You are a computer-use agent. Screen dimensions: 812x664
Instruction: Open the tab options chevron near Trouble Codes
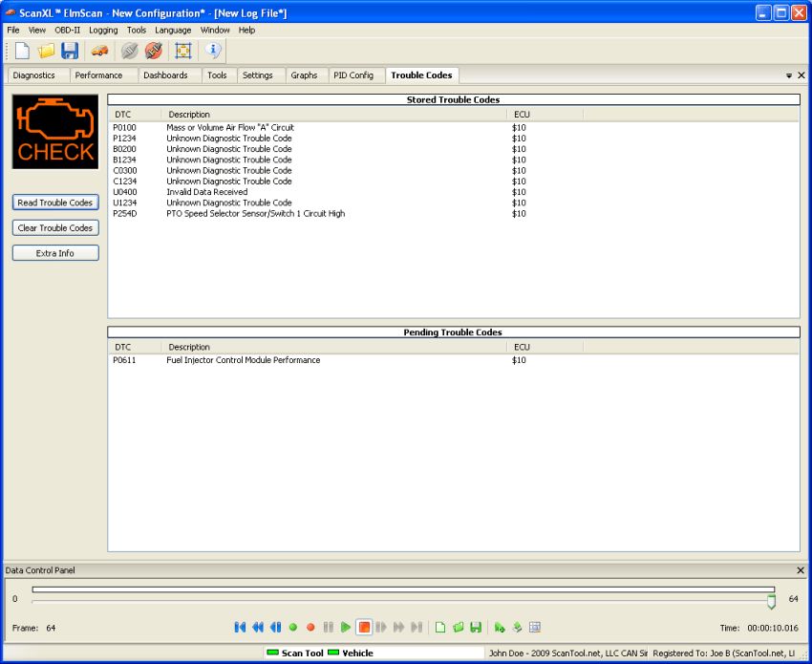click(x=788, y=75)
